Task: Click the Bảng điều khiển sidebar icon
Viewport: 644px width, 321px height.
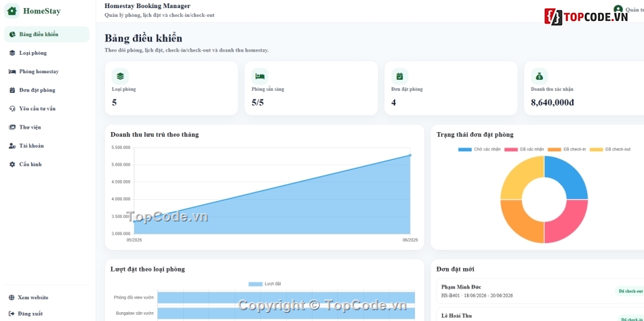Action: [x=12, y=35]
